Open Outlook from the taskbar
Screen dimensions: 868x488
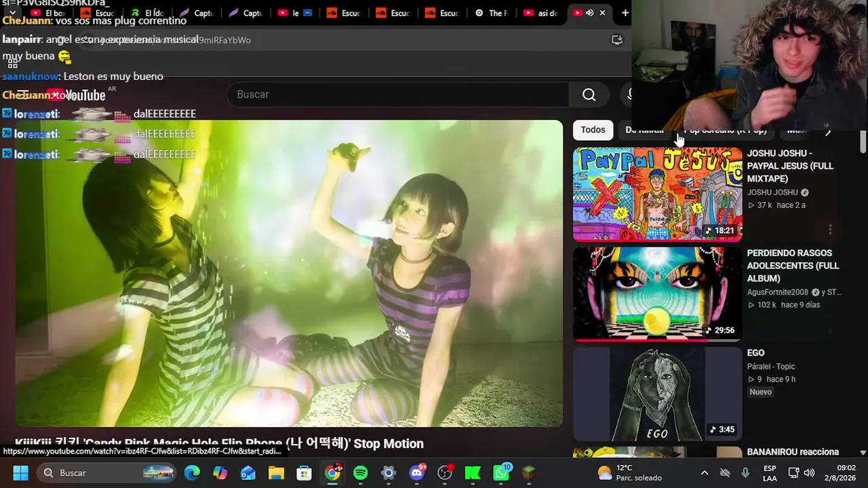[x=248, y=472]
